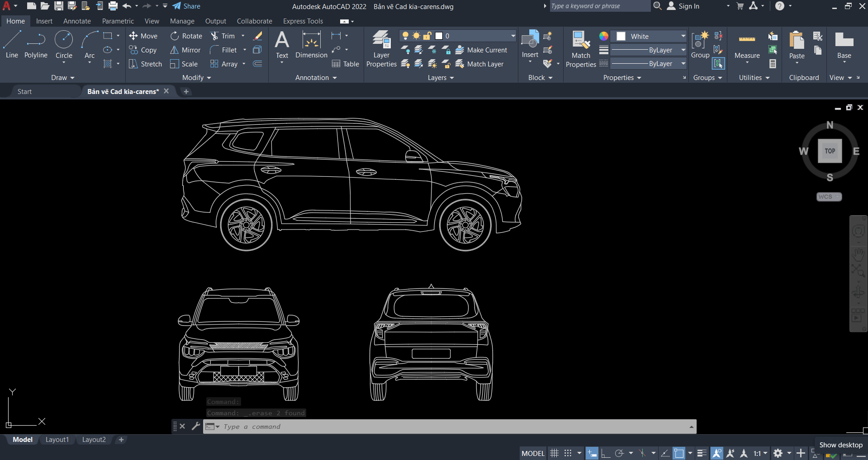Switch to the Parametric ribbon tab
The image size is (868, 460).
[118, 21]
